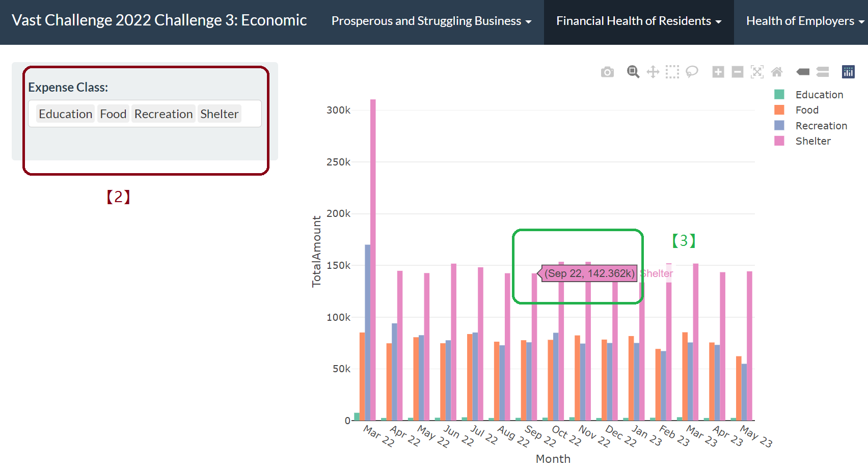This screenshot has width=868, height=471.
Task: Click the Vast Challenge 2022 title link
Action: click(x=159, y=20)
